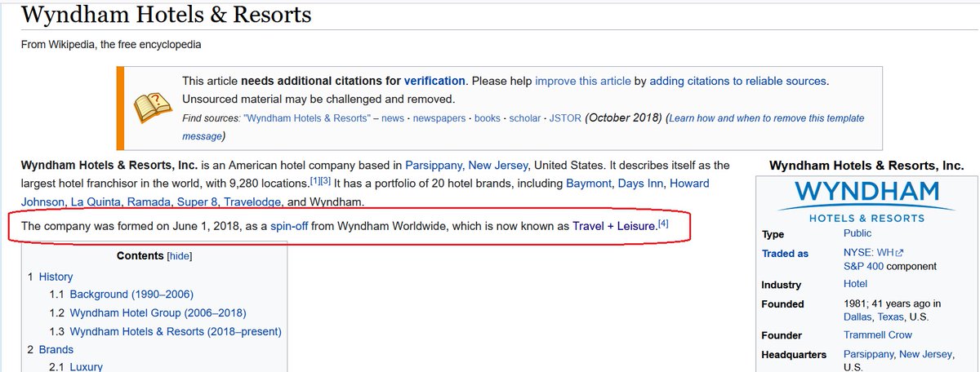Open the NYSE link in the infobox
Screen dimensions: 980x372
pyautogui.click(x=857, y=254)
